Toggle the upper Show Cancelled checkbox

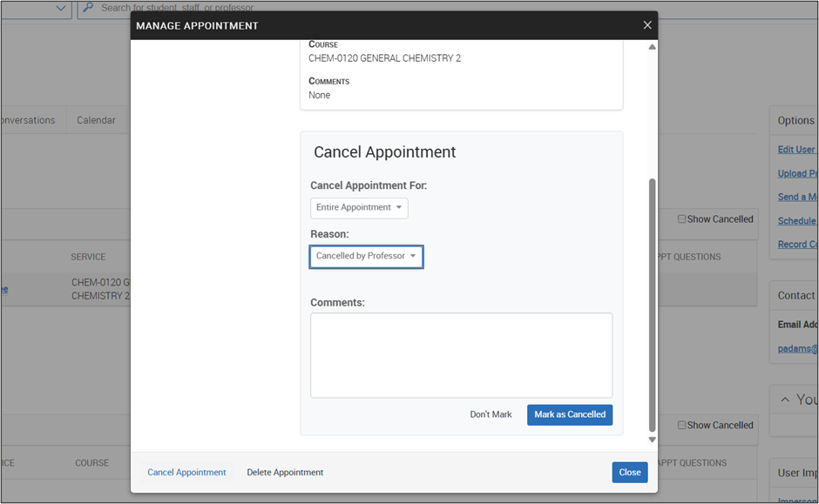pos(681,219)
